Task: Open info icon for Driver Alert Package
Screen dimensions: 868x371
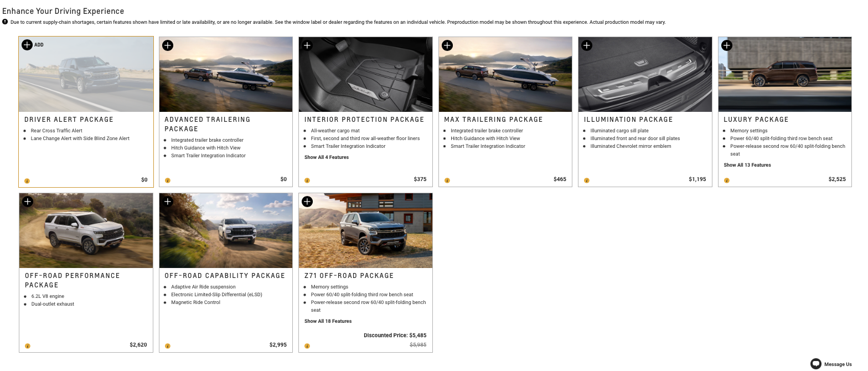Action: click(28, 181)
